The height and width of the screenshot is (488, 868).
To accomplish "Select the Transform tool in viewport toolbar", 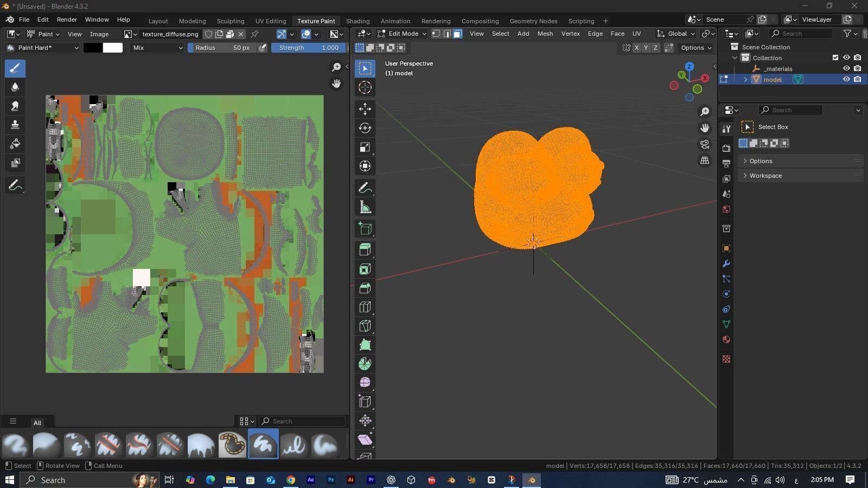I will pos(365,166).
